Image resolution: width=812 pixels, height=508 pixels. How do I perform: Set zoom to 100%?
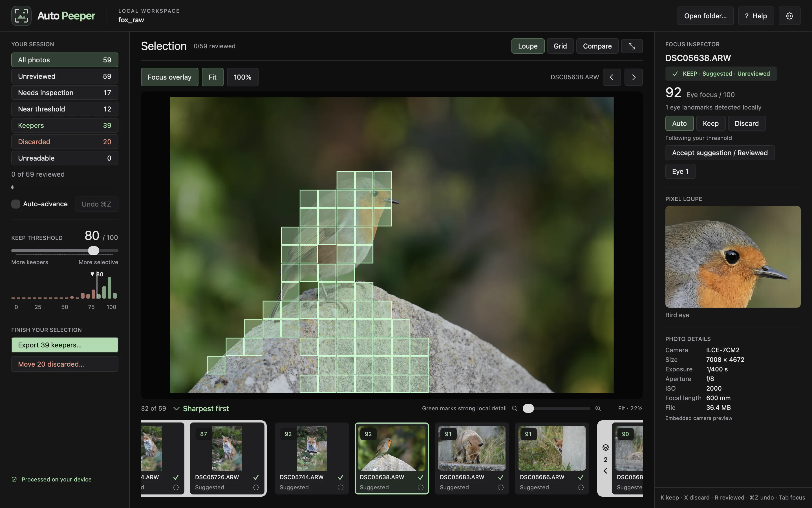click(242, 77)
